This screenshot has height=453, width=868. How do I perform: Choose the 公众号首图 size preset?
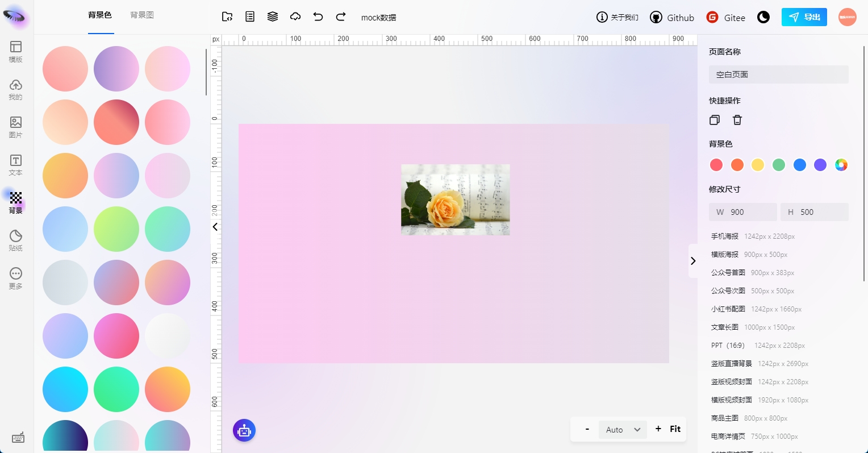(x=753, y=273)
